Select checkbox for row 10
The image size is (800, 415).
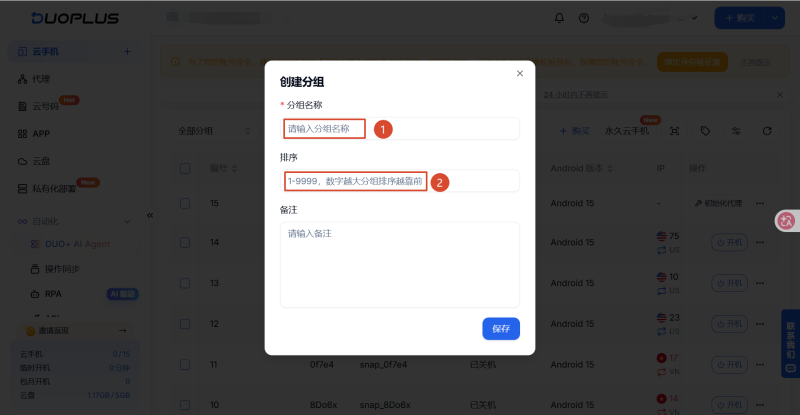tap(185, 405)
